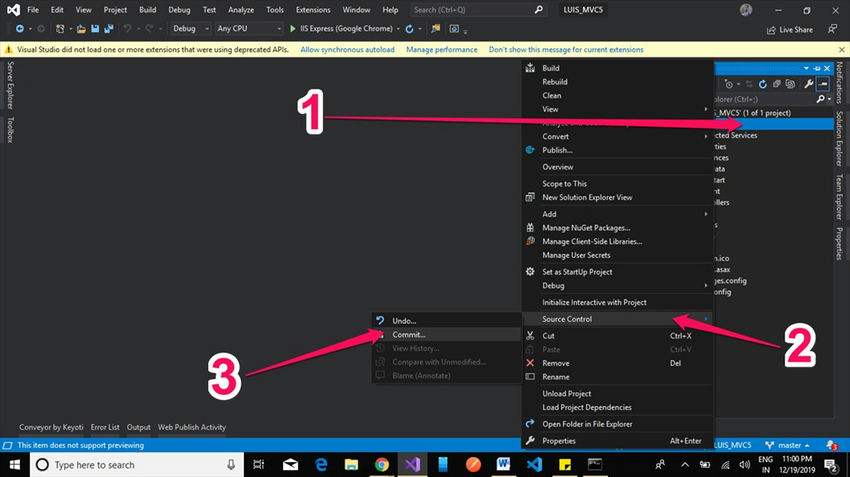Image resolution: width=850 pixels, height=477 pixels.
Task: Click the Manage performance link
Action: click(x=442, y=49)
